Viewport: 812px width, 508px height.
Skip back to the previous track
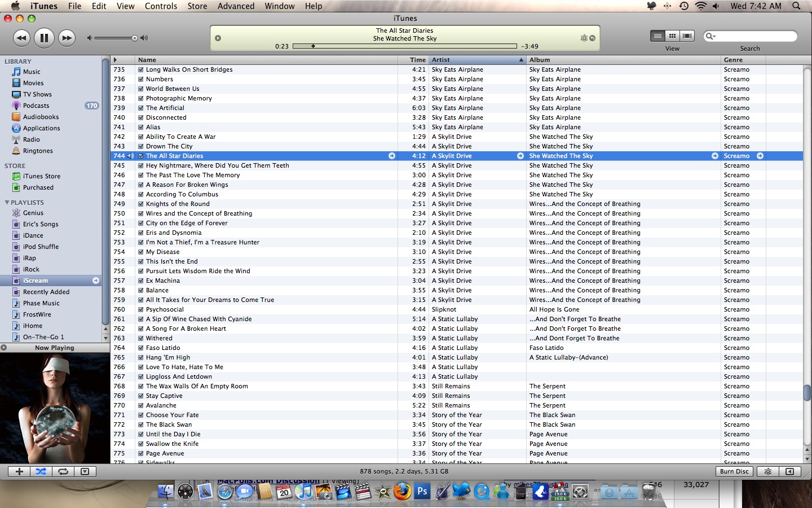21,38
